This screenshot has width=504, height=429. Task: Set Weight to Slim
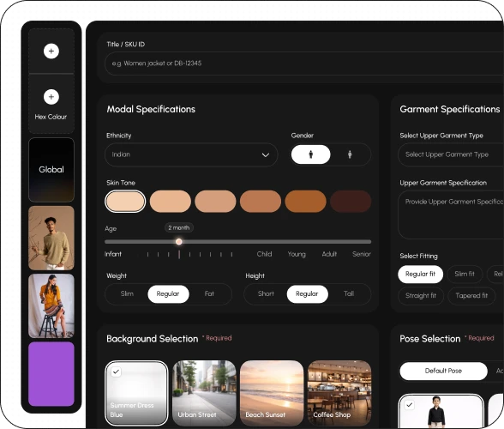pos(127,293)
